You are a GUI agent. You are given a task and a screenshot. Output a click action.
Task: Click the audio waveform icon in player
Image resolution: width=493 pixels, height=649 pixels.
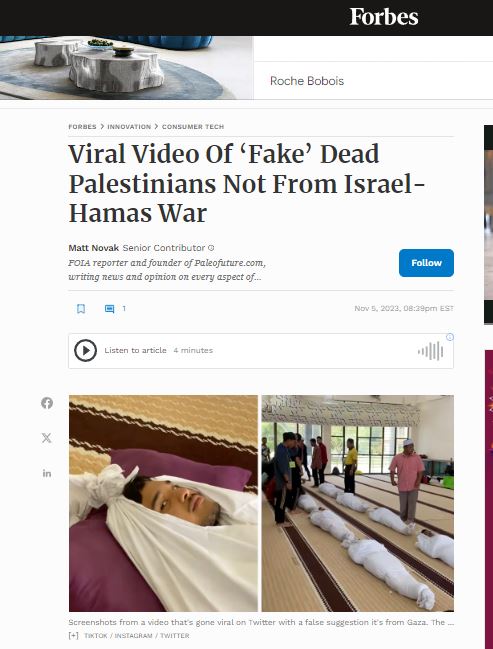tap(430, 351)
